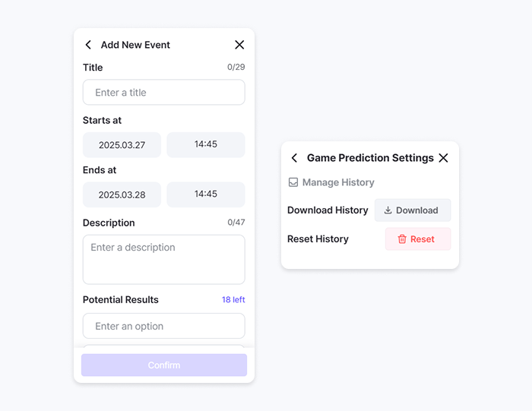Open the Starts at time picker
This screenshot has width=532, height=411.
pos(206,144)
